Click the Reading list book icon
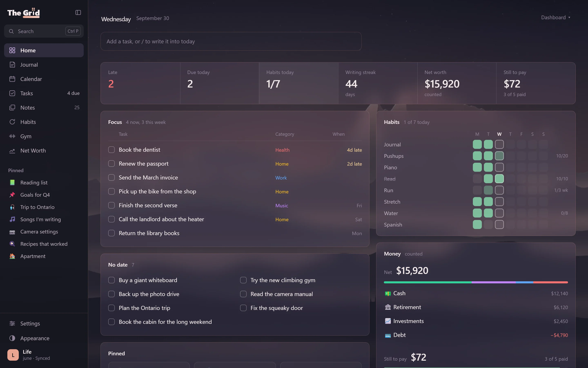Image resolution: width=588 pixels, height=368 pixels. pyautogui.click(x=12, y=183)
